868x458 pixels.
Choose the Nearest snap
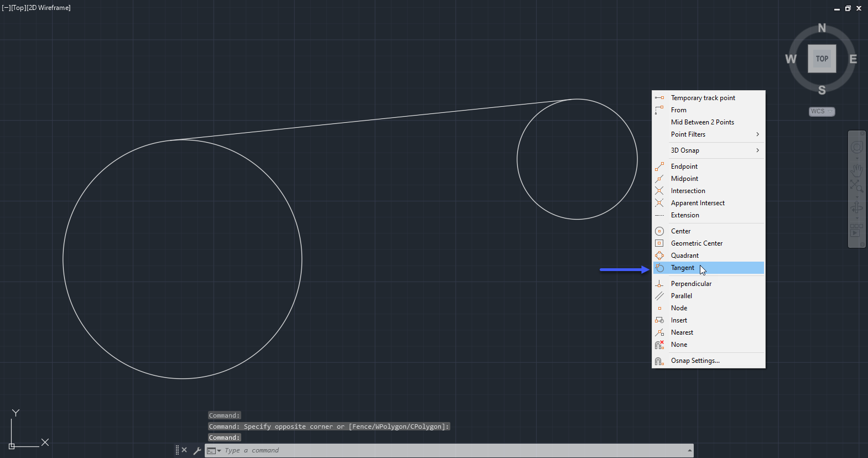(x=709, y=332)
